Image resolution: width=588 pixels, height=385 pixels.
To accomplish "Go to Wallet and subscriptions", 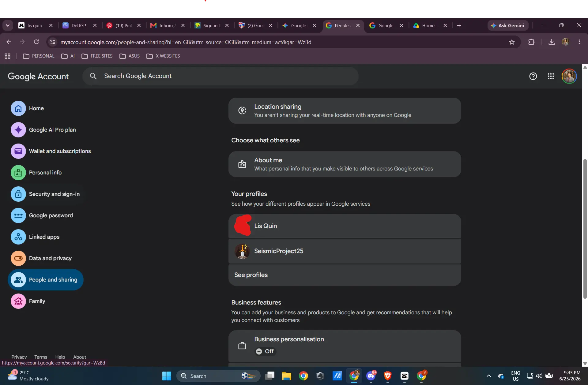I will [x=51, y=151].
